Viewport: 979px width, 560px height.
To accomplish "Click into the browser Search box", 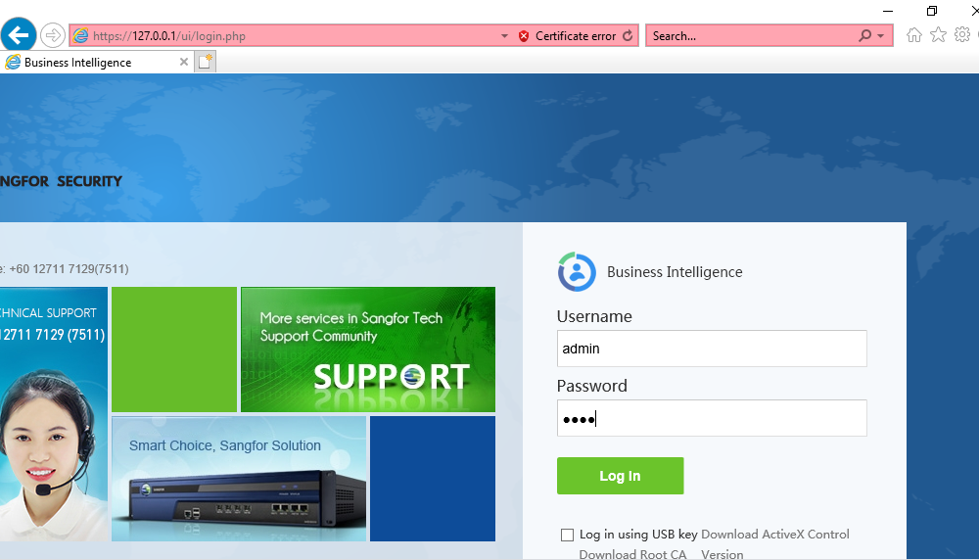I will [x=752, y=36].
